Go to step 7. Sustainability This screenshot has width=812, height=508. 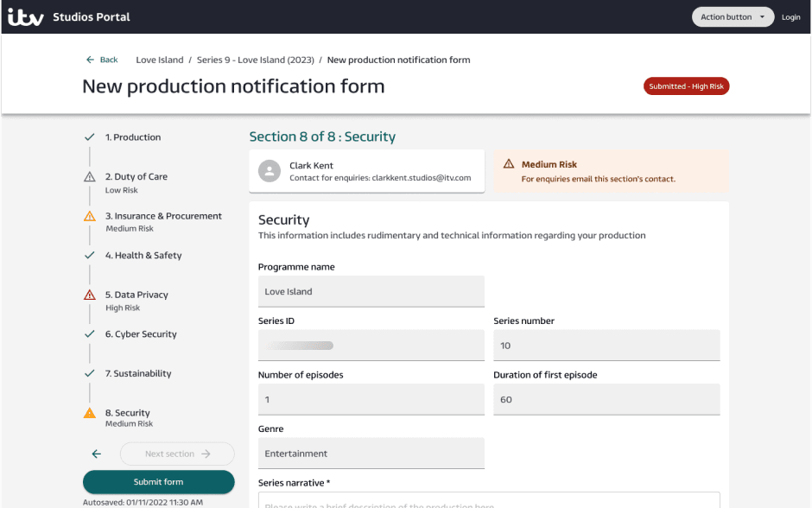[x=138, y=373]
